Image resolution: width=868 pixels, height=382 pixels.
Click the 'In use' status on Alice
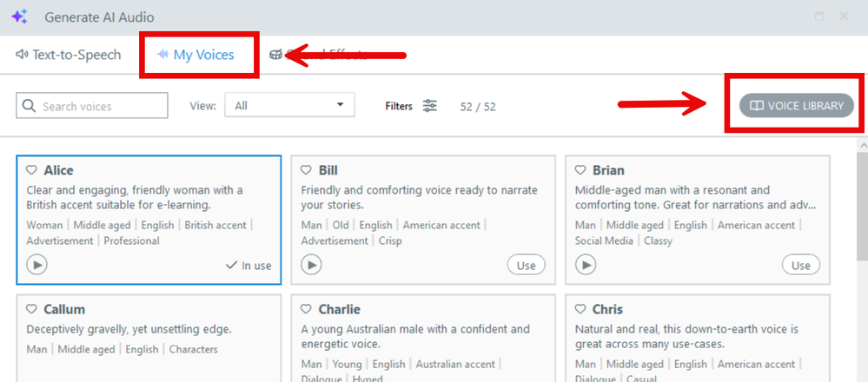248,266
